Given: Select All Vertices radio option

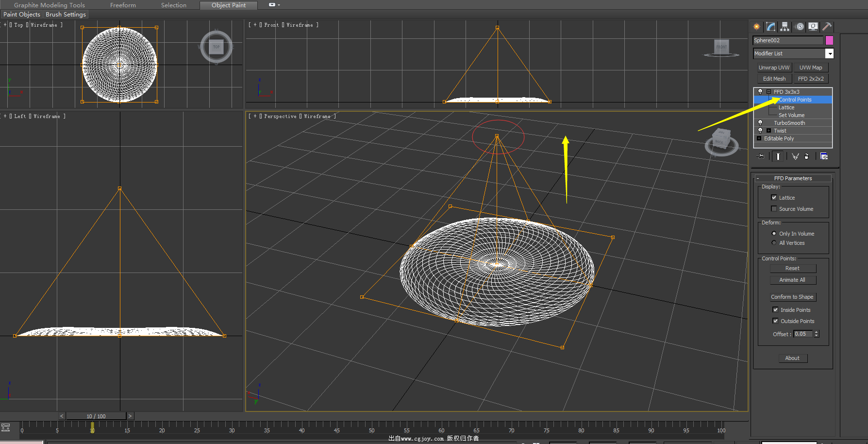Looking at the screenshot, I should tap(774, 243).
